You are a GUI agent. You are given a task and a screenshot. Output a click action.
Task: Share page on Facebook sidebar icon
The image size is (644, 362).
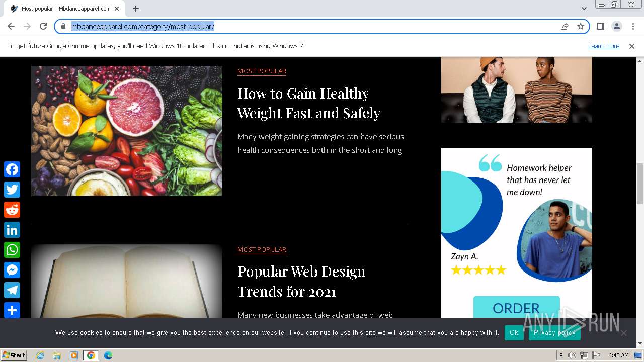click(12, 169)
